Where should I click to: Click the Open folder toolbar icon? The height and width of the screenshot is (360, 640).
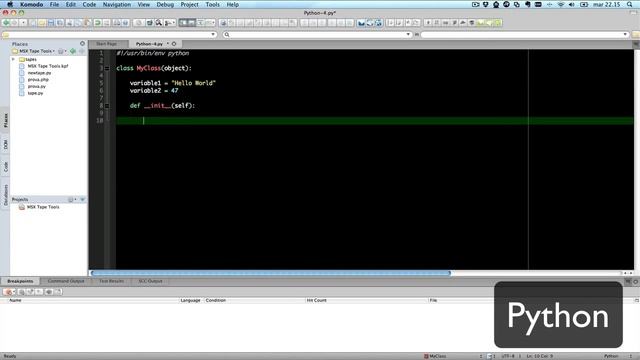pos(42,23)
